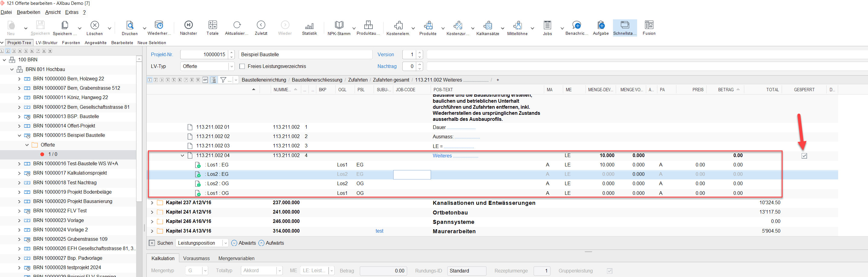
Task: Click the Zufahrten gesamt breadcrumb
Action: pos(391,80)
